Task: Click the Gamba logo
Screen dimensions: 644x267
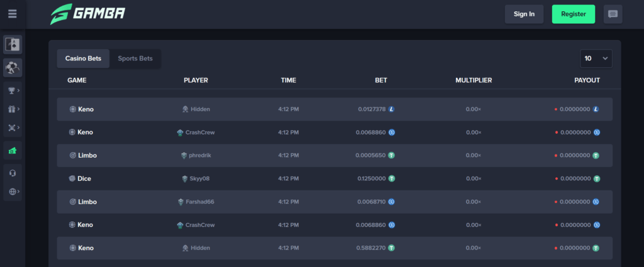Action: (87, 14)
